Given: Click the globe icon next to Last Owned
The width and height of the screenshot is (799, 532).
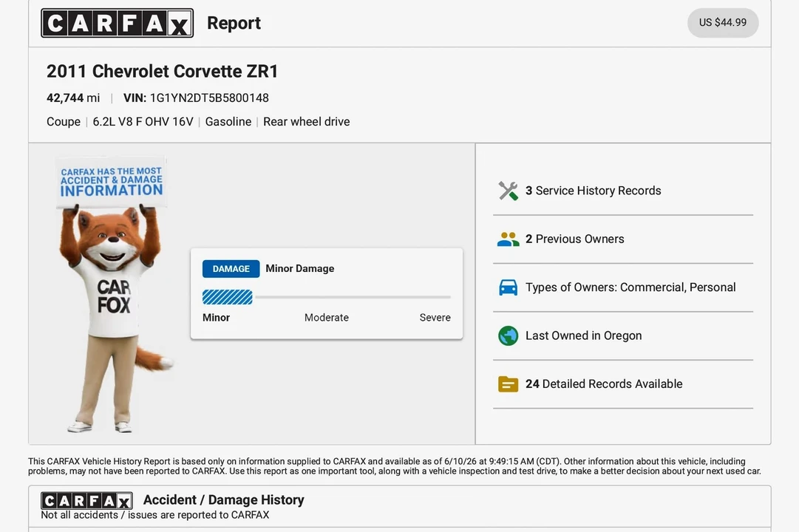Looking at the screenshot, I should [x=508, y=335].
